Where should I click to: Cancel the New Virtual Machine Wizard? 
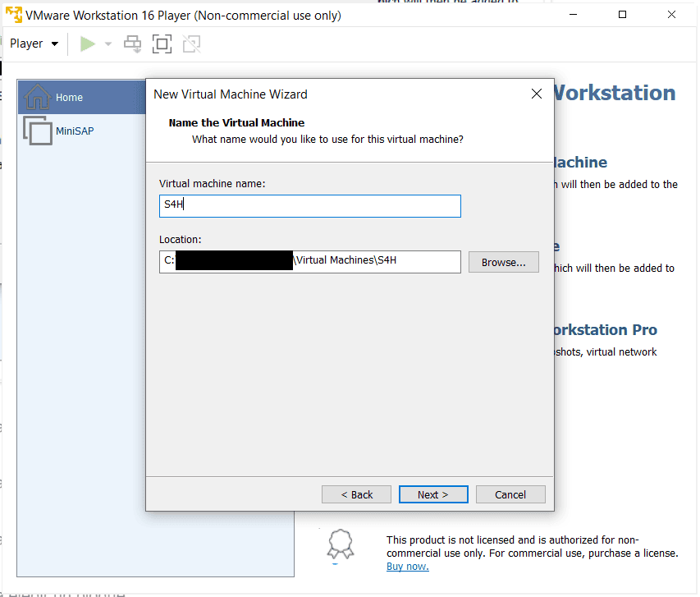510,494
